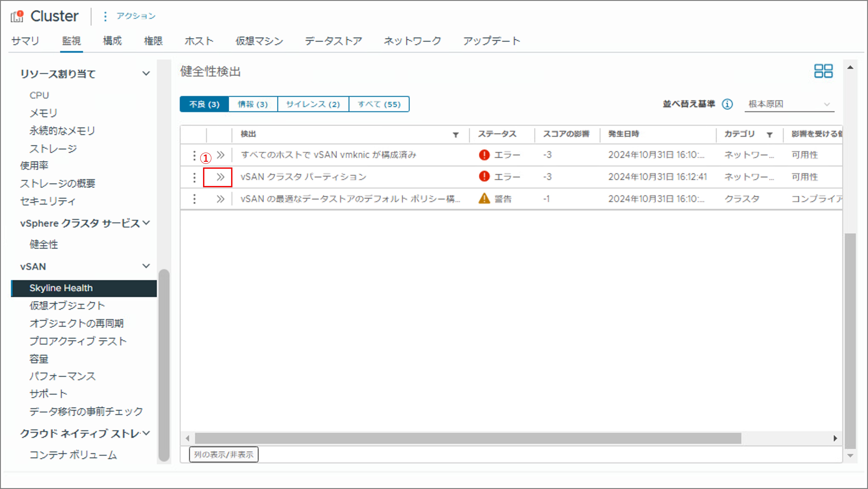Open 仮想オブジェクト in the sidebar

67,305
